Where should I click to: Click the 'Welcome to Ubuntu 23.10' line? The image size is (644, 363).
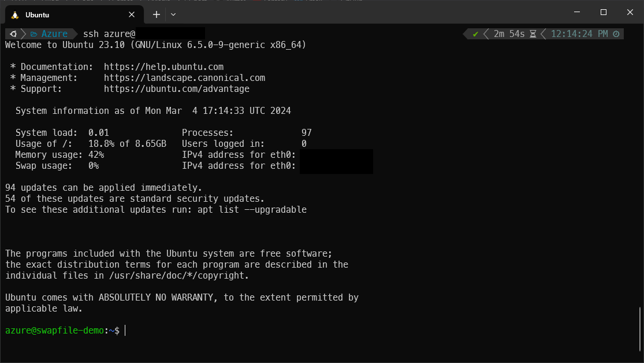(x=156, y=45)
